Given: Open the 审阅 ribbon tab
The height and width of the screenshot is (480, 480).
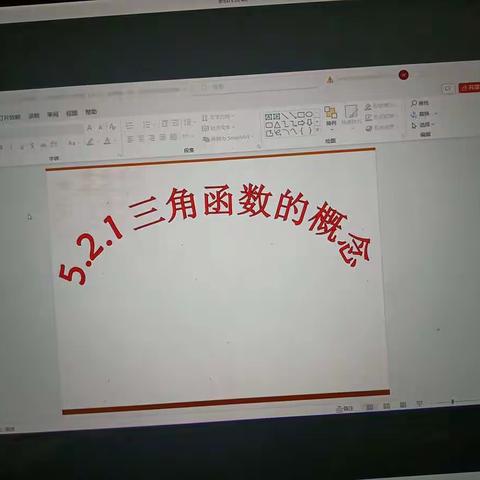Looking at the screenshot, I should [53, 114].
